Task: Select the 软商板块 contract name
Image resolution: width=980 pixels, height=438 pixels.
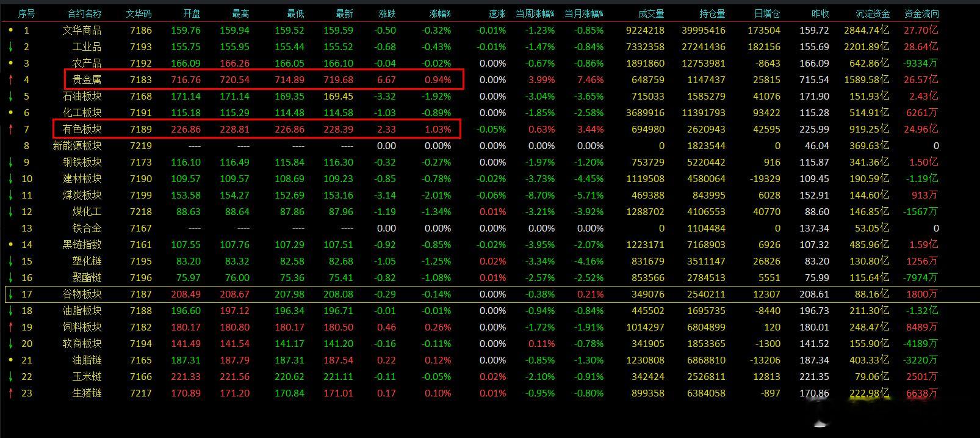Action: (x=82, y=343)
